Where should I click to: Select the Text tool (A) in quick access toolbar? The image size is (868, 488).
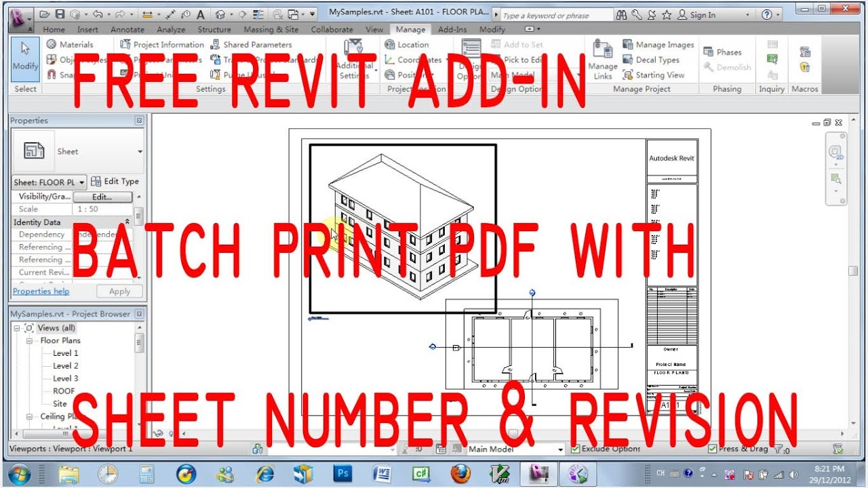click(x=201, y=14)
